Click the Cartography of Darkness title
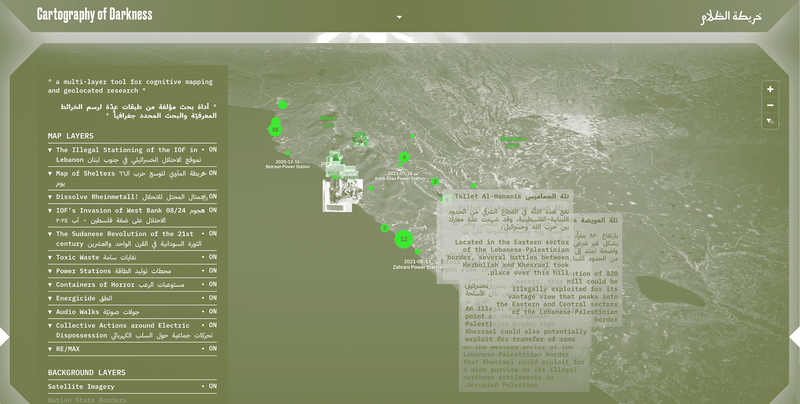Image resolution: width=800 pixels, height=404 pixels. 94,14
